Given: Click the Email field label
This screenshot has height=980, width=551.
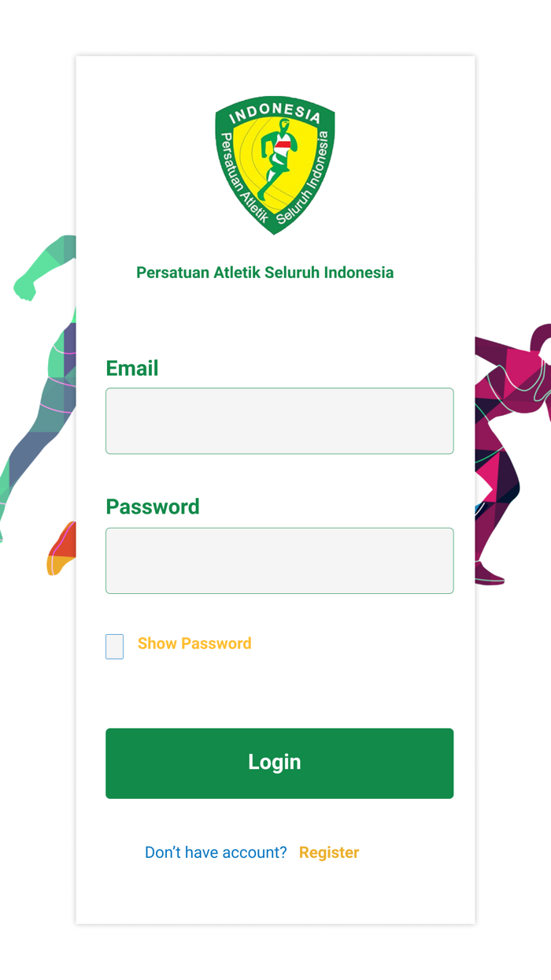Looking at the screenshot, I should 131,368.
